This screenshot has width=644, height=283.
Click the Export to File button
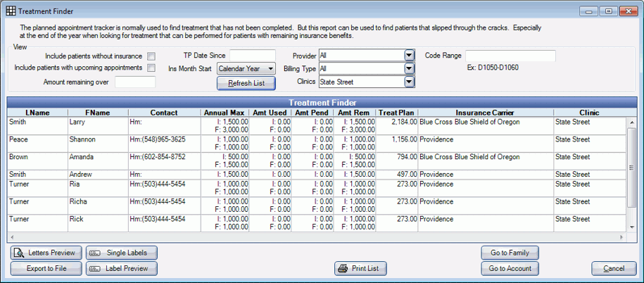46,269
